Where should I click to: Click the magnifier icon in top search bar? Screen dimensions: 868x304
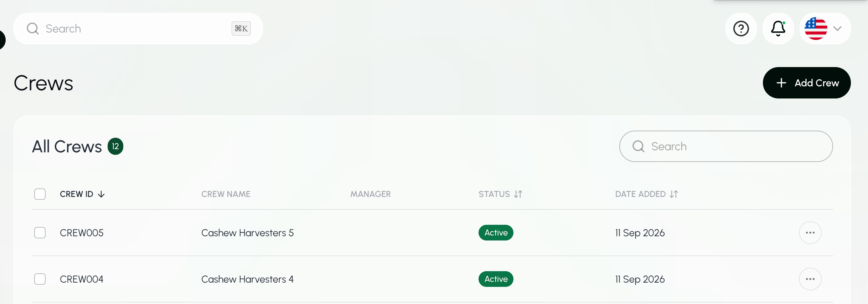(x=33, y=29)
